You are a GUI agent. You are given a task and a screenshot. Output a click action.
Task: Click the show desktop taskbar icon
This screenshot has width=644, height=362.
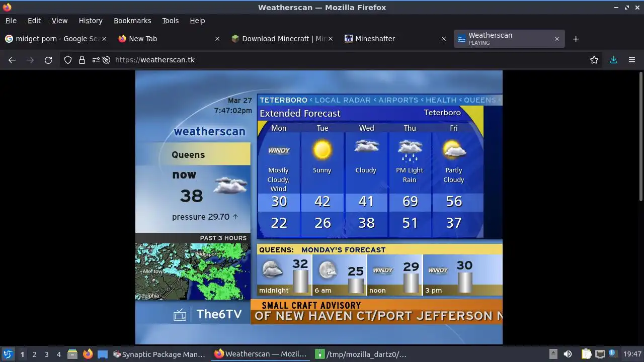(103, 354)
